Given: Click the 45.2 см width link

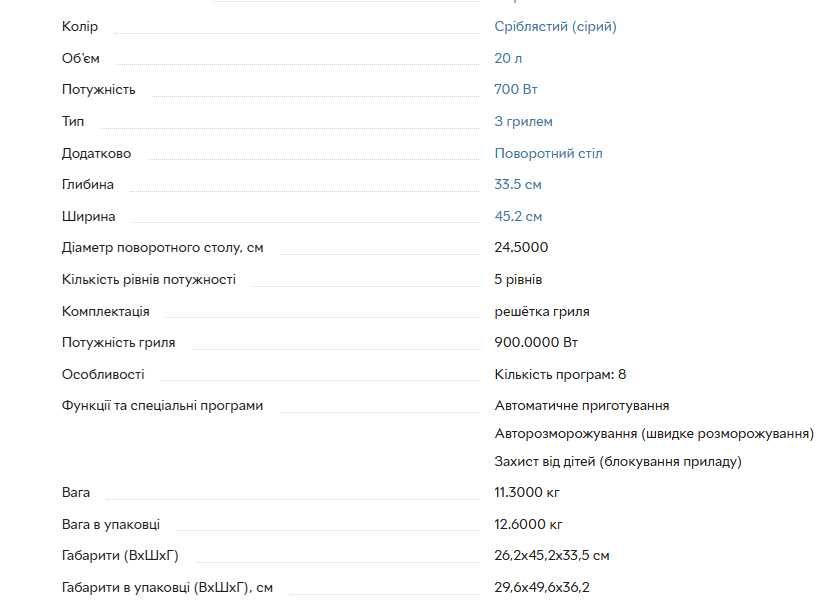Looking at the screenshot, I should (x=518, y=217).
